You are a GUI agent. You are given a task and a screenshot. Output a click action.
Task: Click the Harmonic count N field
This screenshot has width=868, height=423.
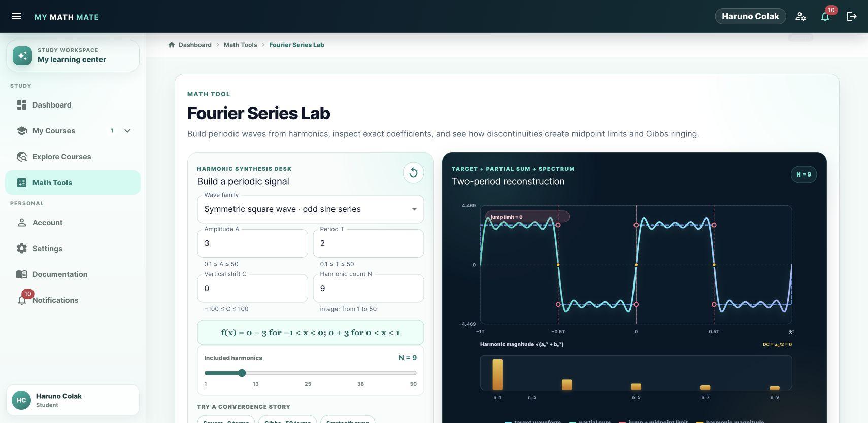tap(368, 288)
